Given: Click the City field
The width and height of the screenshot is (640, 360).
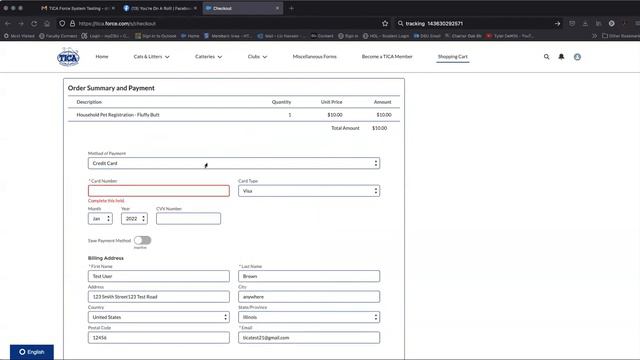Looking at the screenshot, I should pyautogui.click(x=309, y=297).
